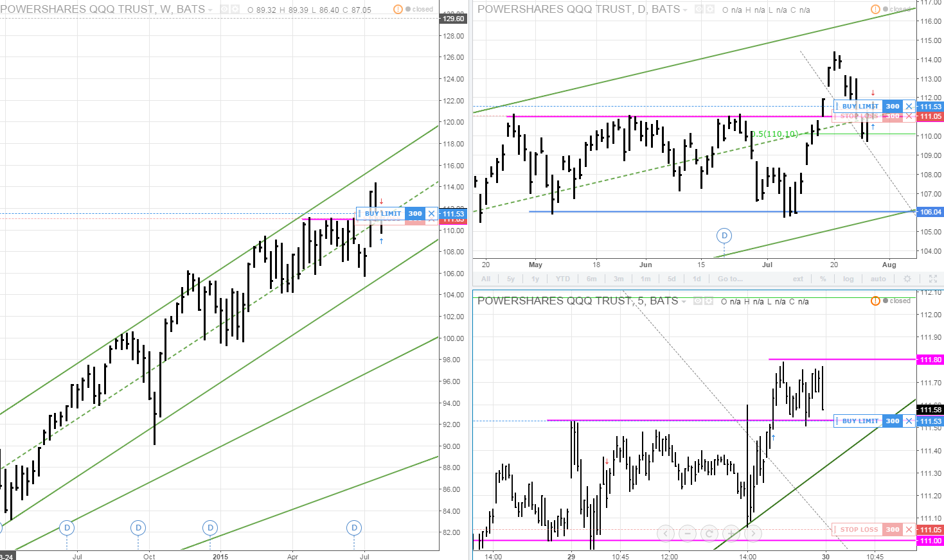Viewport: 944px width, 560px height.
Task: Zoom in the 5-minute chart with plus button
Action: (731, 534)
